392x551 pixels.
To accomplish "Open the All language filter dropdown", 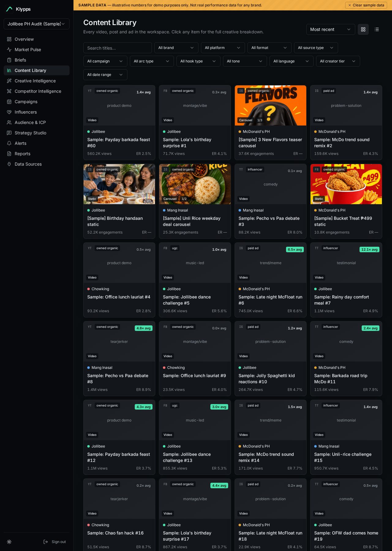I will (292, 61).
